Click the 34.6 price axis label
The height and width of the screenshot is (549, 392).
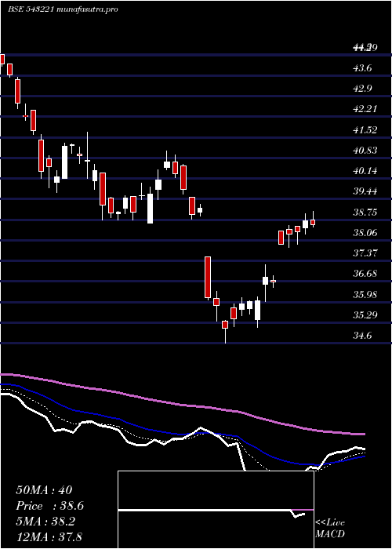[362, 336]
